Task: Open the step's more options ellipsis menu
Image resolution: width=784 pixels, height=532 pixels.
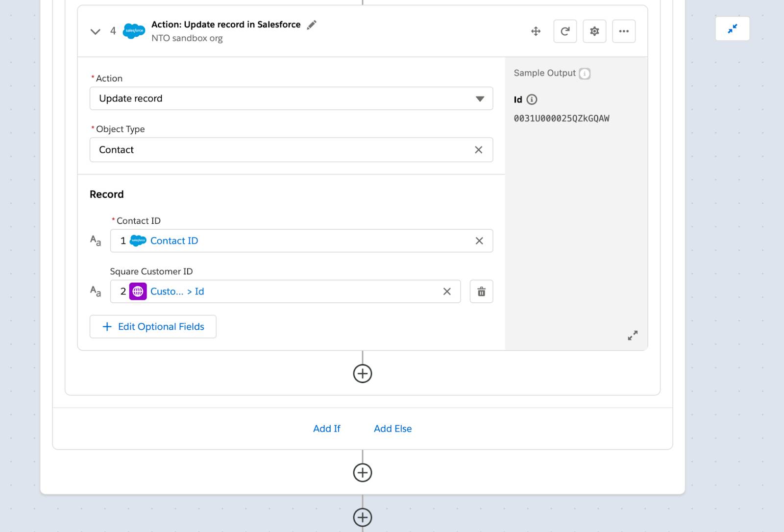Action: [x=624, y=31]
